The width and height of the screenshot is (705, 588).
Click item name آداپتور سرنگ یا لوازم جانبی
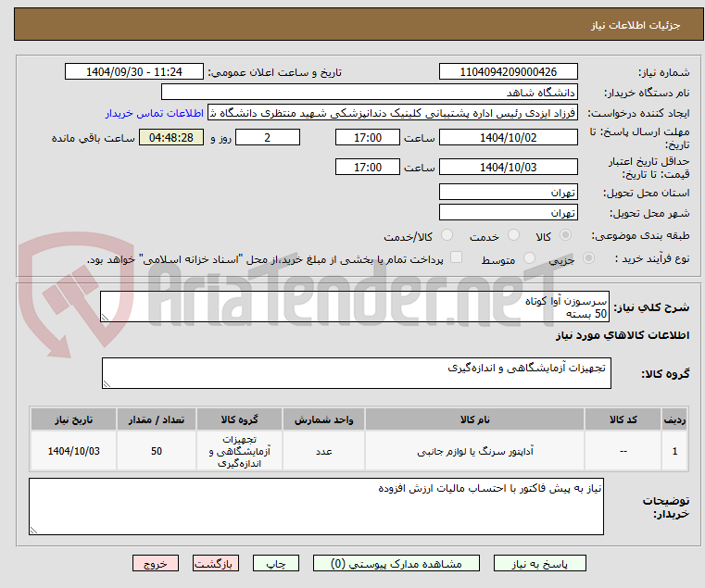pos(475,451)
